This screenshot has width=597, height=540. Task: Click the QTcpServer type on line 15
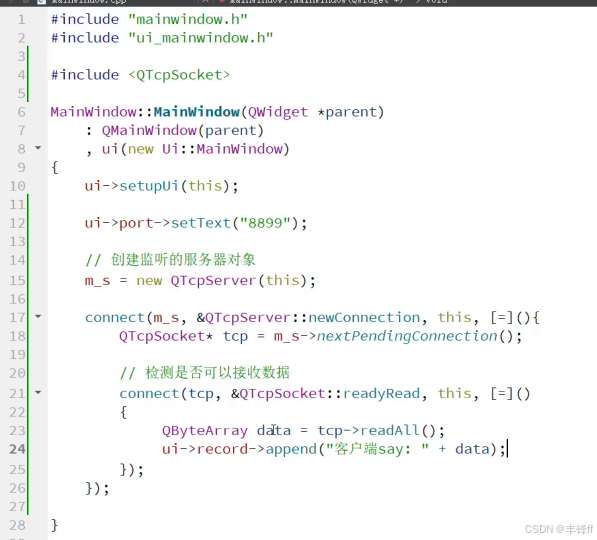click(213, 281)
